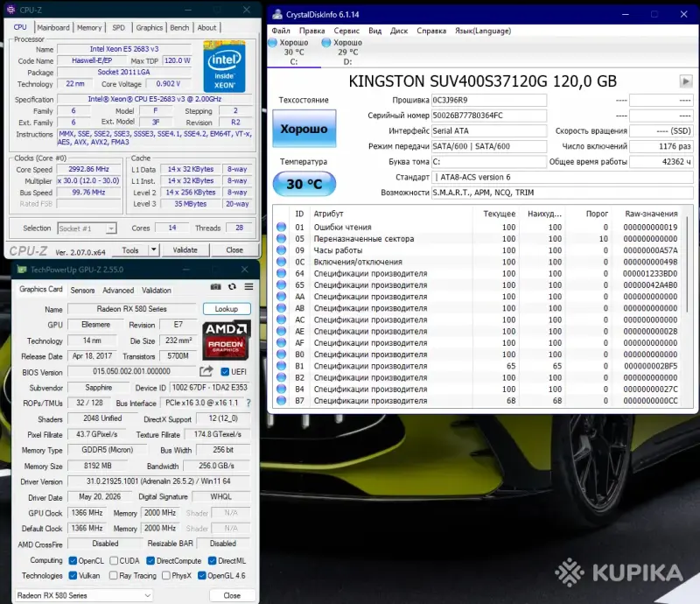Toggle the Ray Tracing checkbox

pyautogui.click(x=114, y=575)
